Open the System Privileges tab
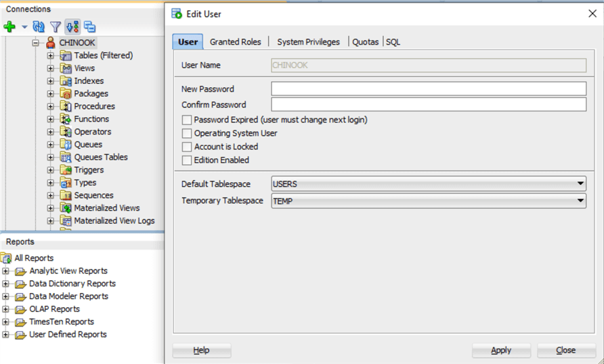The image size is (604, 364). click(x=309, y=42)
